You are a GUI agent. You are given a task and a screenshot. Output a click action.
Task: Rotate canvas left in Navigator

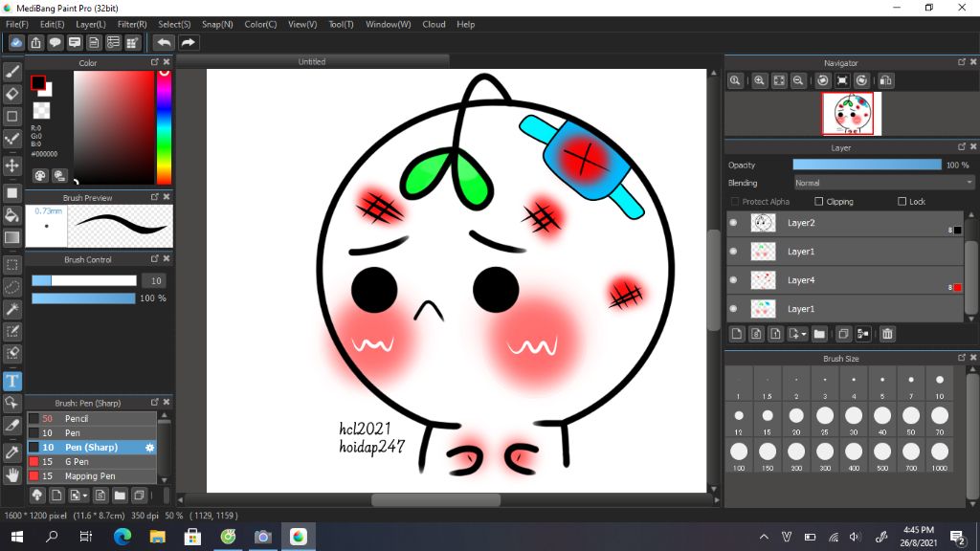coord(823,80)
